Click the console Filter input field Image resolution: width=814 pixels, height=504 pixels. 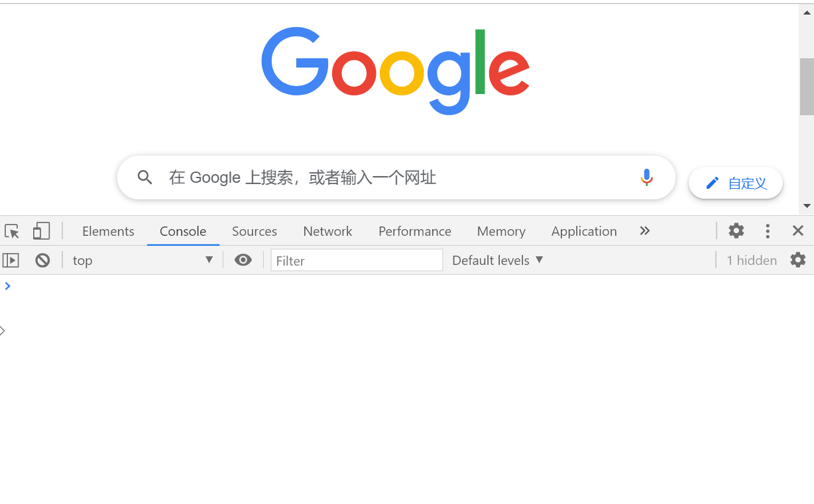[x=357, y=260]
